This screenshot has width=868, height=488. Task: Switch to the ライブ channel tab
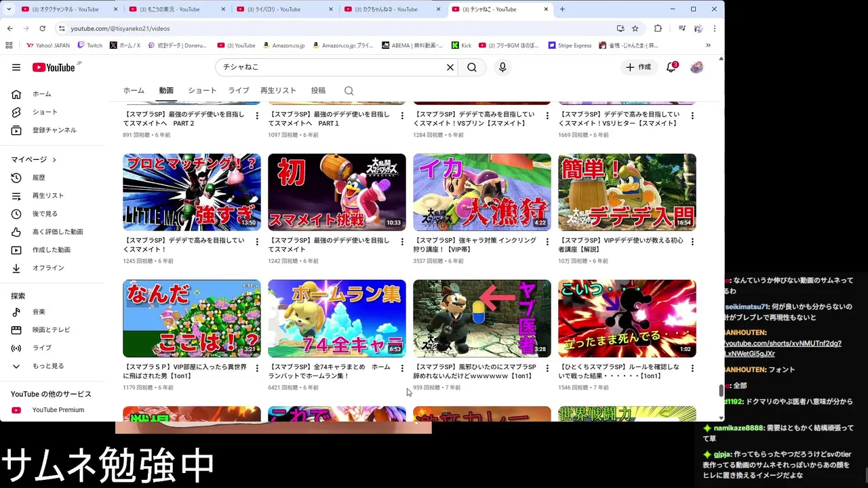[x=239, y=91]
